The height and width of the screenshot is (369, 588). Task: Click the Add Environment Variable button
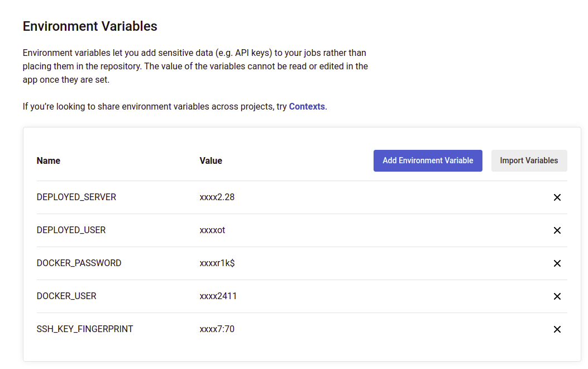coord(428,160)
